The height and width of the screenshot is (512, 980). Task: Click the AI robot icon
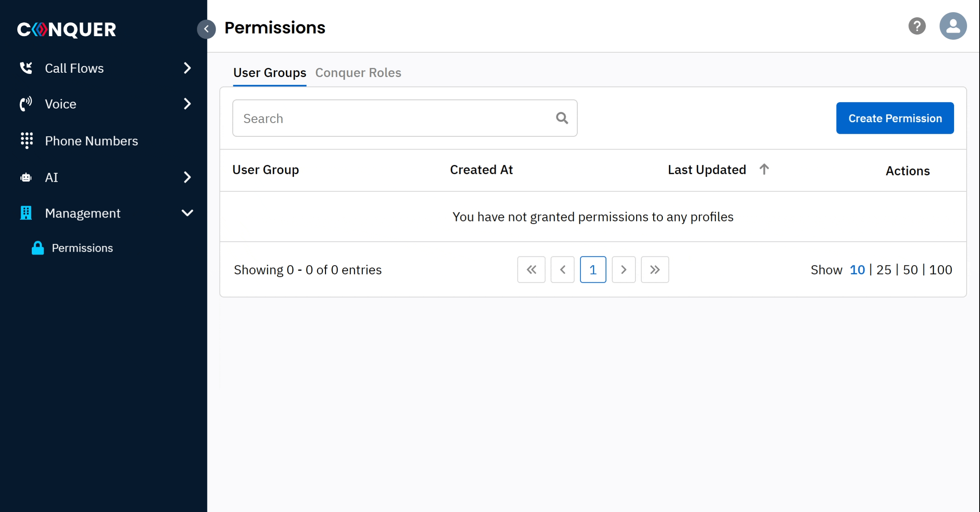click(26, 177)
